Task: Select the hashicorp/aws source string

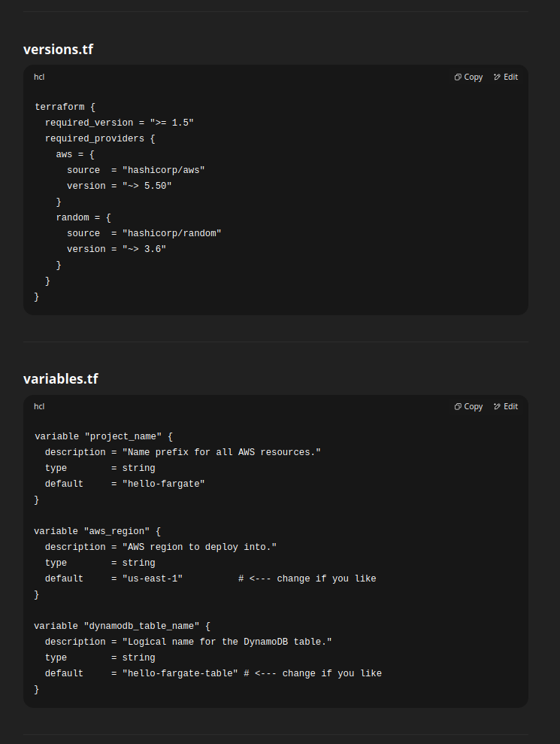Action: click(x=164, y=169)
